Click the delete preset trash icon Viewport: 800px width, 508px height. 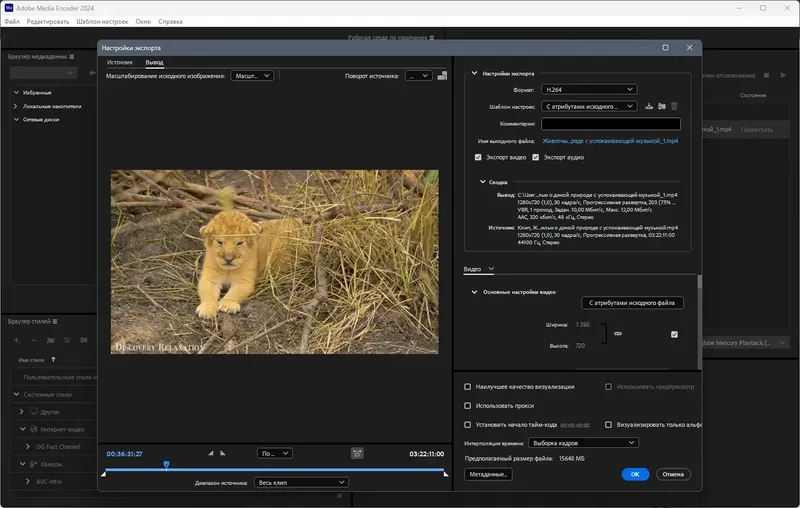[x=674, y=106]
